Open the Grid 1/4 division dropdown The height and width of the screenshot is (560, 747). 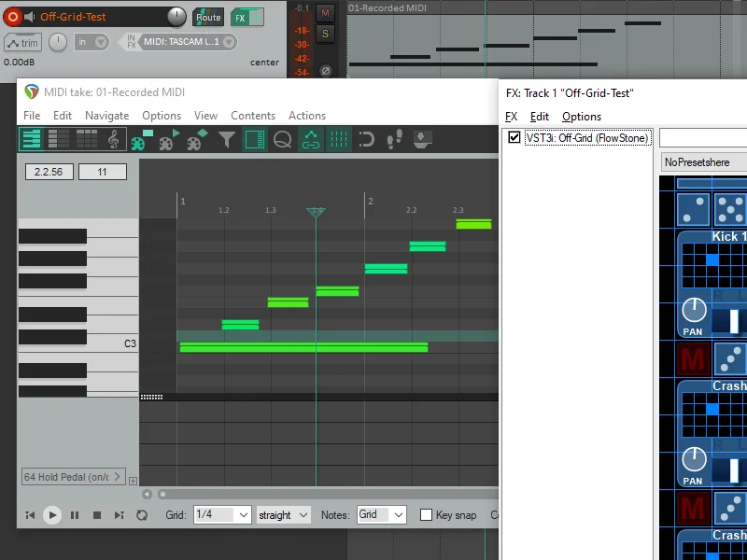[222, 514]
